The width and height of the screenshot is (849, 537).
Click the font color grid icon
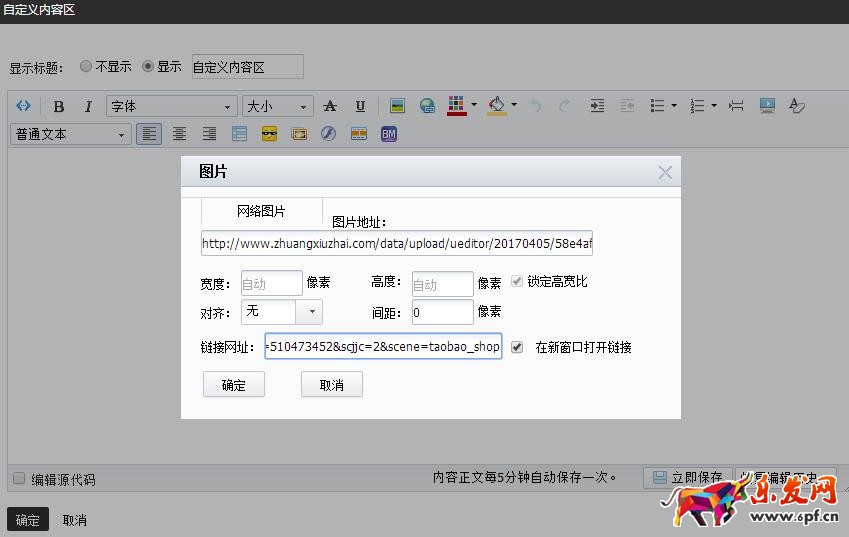(x=456, y=106)
